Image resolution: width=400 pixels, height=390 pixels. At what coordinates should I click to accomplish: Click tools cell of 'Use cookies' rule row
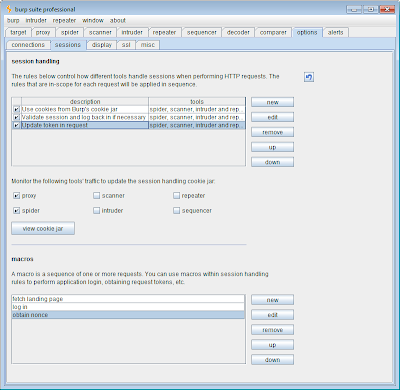pyautogui.click(x=197, y=109)
